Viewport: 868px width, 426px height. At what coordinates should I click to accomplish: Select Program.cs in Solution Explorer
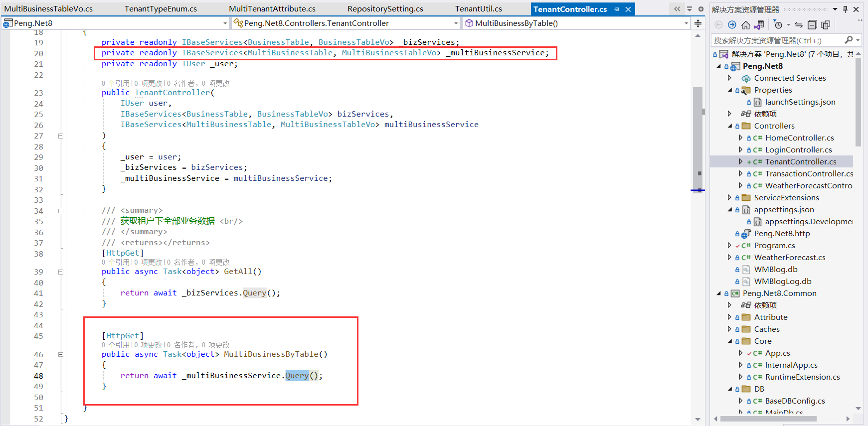click(x=774, y=246)
